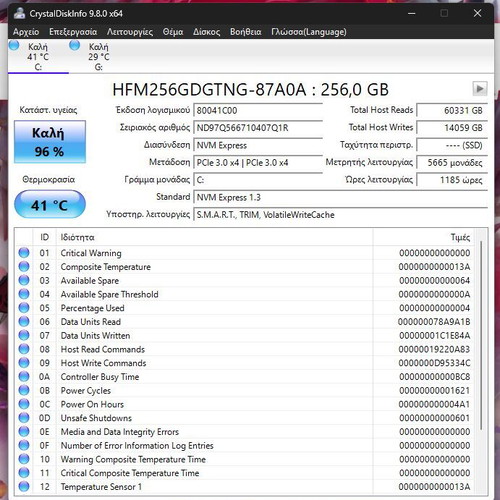
Task: Open the Γλώσσα(Language) menu
Action: point(309,32)
